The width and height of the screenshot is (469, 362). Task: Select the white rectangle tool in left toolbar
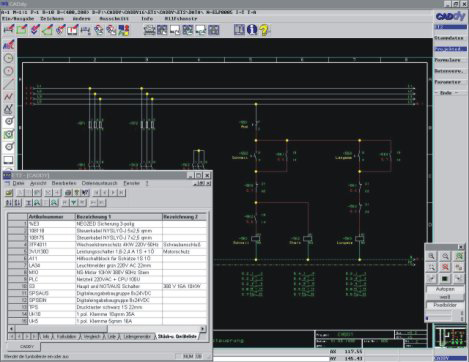(9, 160)
